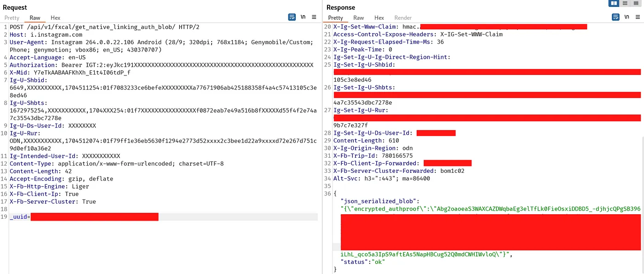This screenshot has width=644, height=274.
Task: Click Content-Length: 42 in Request
Action: coord(40,171)
